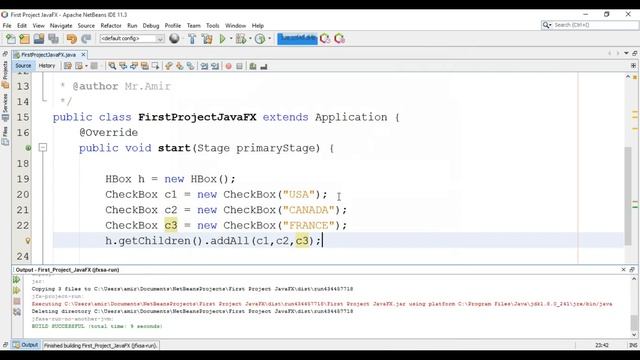Open the Run menu
The width and height of the screenshot is (640, 360).
click(132, 26)
